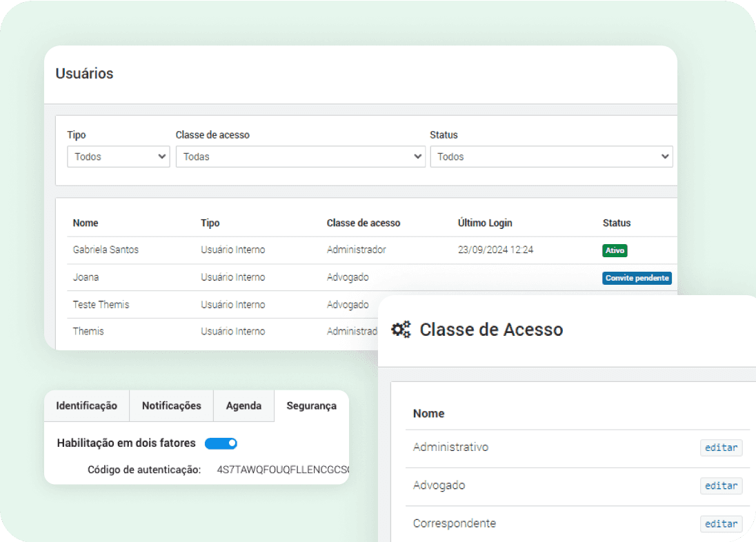Image resolution: width=756 pixels, height=542 pixels.
Task: Select the Agenda tab
Action: click(243, 405)
